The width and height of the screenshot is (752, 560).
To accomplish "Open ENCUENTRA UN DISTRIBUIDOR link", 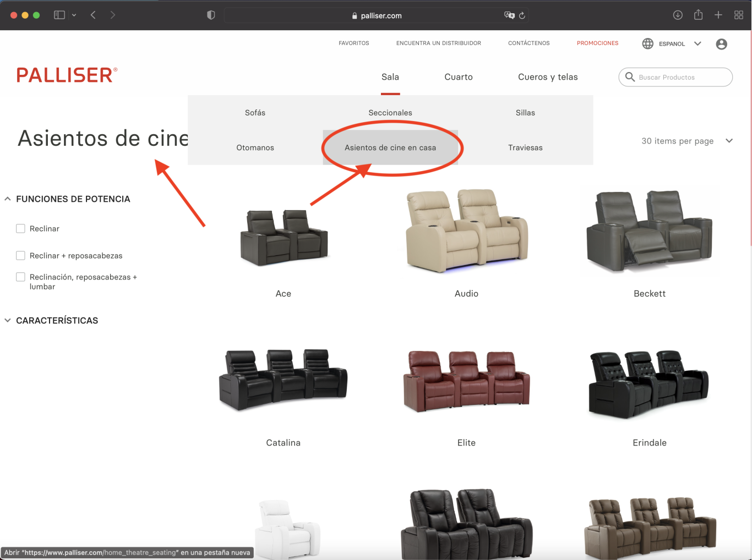I will (x=439, y=43).
